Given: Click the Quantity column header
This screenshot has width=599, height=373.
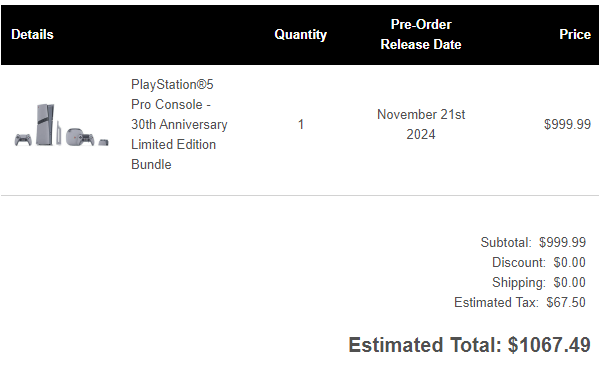Looking at the screenshot, I should pyautogui.click(x=301, y=34).
